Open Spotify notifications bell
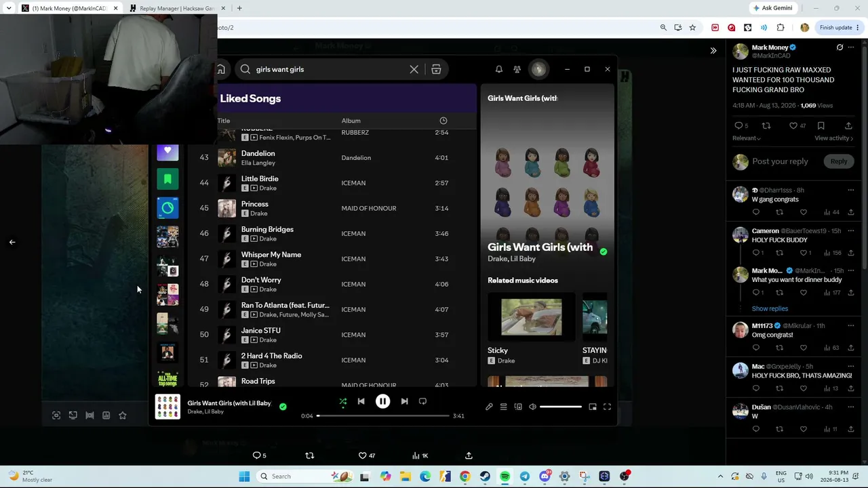The width and height of the screenshot is (868, 488). [499, 69]
